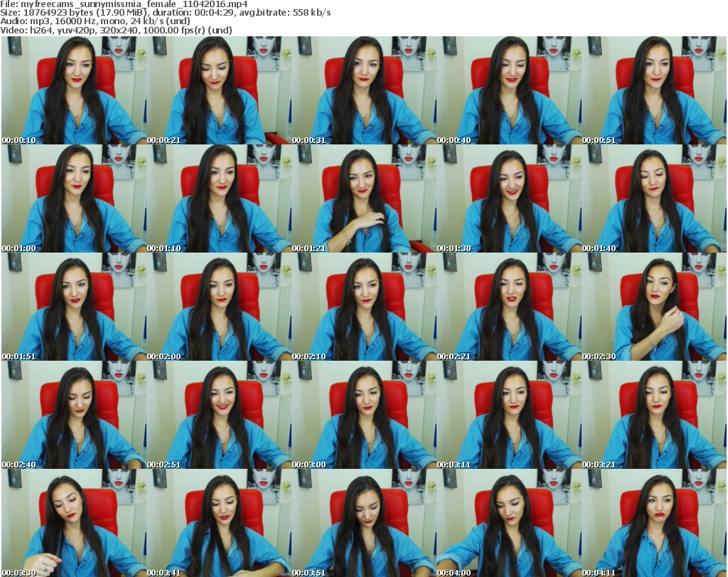The height and width of the screenshot is (577, 728).
Task: Select the thumbnail stamped 00:00:51
Action: (654, 90)
